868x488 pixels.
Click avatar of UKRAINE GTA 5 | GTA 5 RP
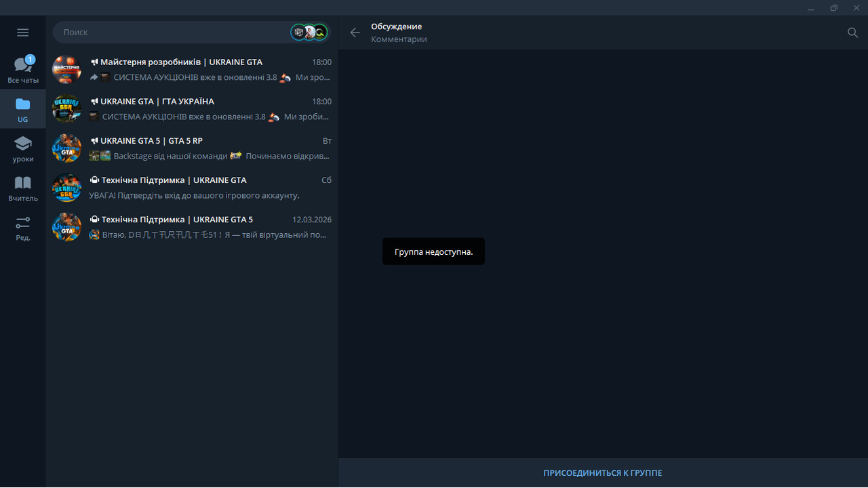67,148
